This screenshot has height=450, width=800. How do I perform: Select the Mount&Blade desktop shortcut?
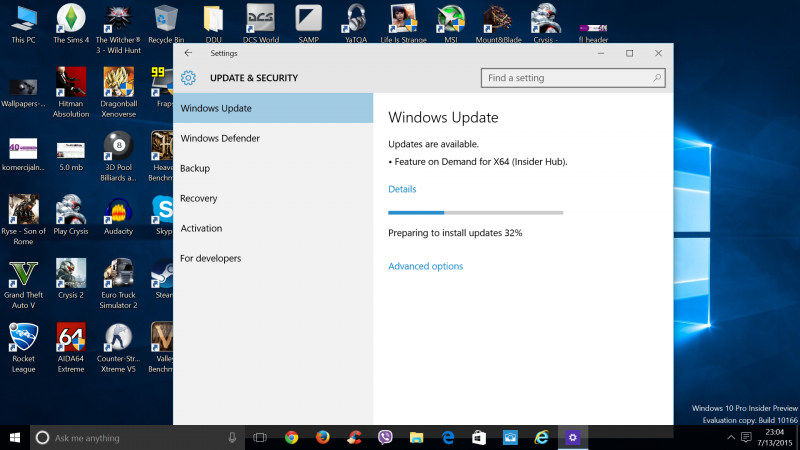coord(498,23)
